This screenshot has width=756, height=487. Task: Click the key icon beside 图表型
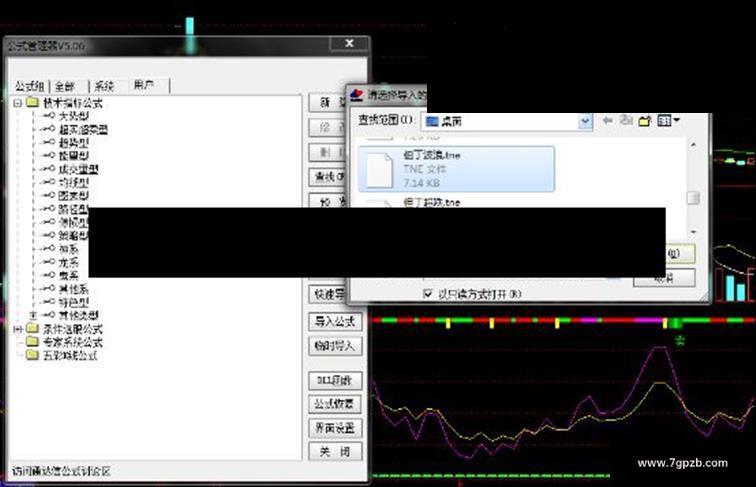coord(48,196)
